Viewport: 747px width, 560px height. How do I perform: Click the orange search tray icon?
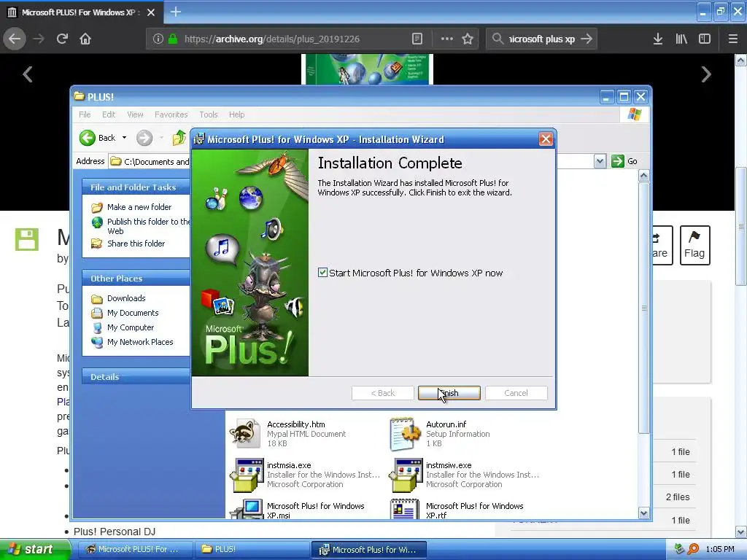693,549
